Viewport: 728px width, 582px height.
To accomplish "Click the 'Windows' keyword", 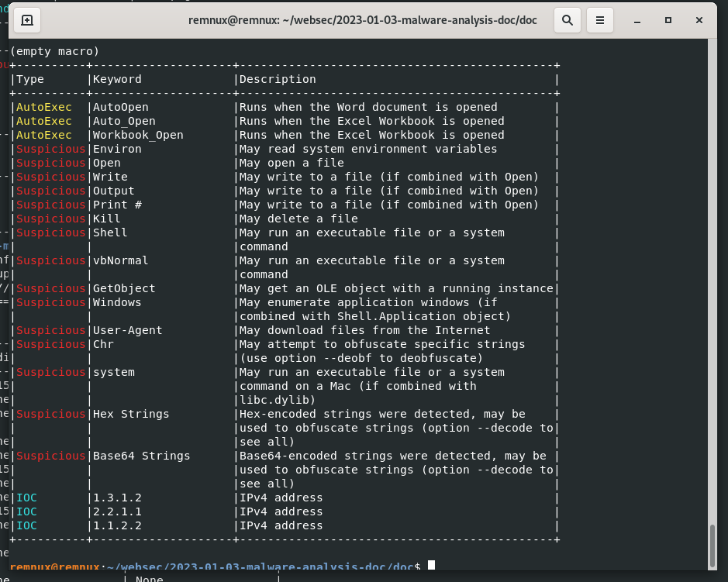I will (x=117, y=302).
